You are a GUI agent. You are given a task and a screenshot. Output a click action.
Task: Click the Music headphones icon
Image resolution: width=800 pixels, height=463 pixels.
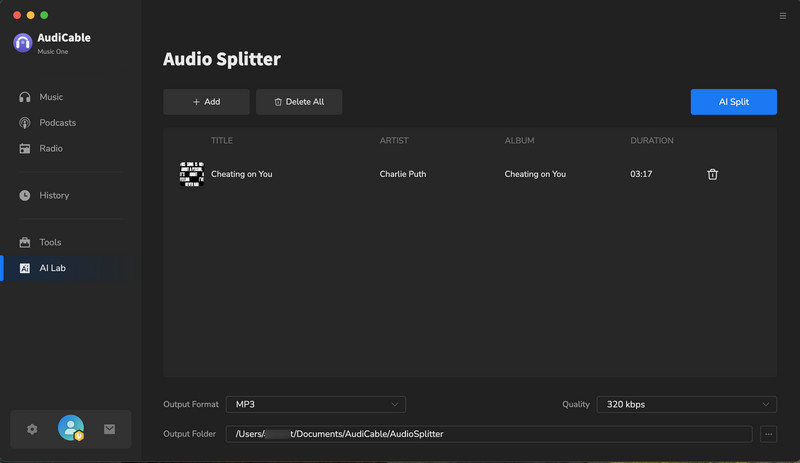tap(24, 97)
